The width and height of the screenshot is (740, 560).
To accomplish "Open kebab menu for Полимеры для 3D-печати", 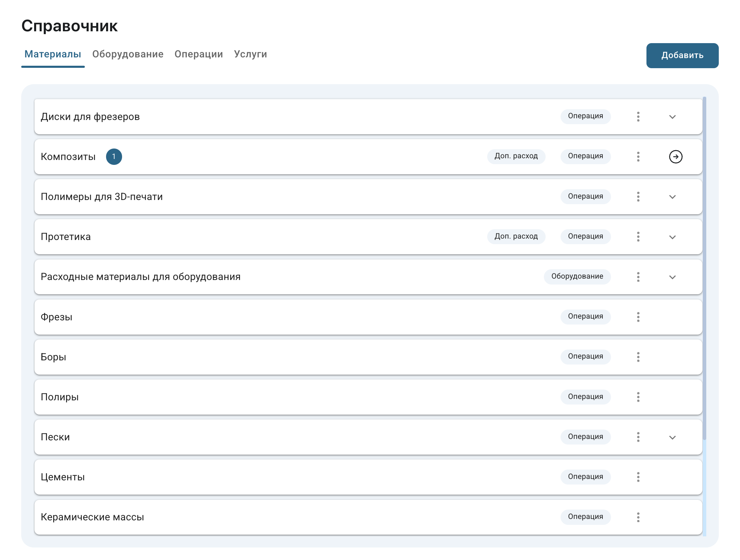I will (x=638, y=197).
